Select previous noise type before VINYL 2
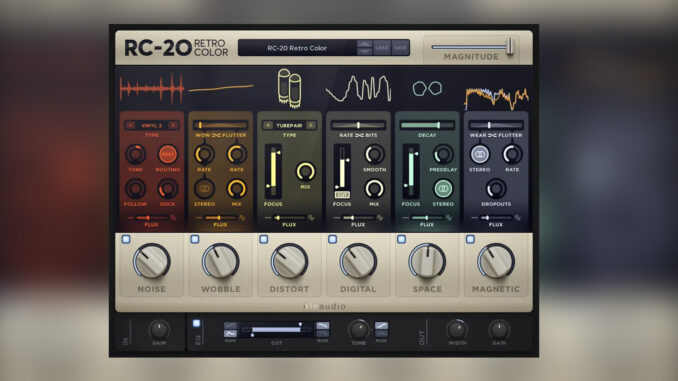The image size is (678, 381). 131,125
